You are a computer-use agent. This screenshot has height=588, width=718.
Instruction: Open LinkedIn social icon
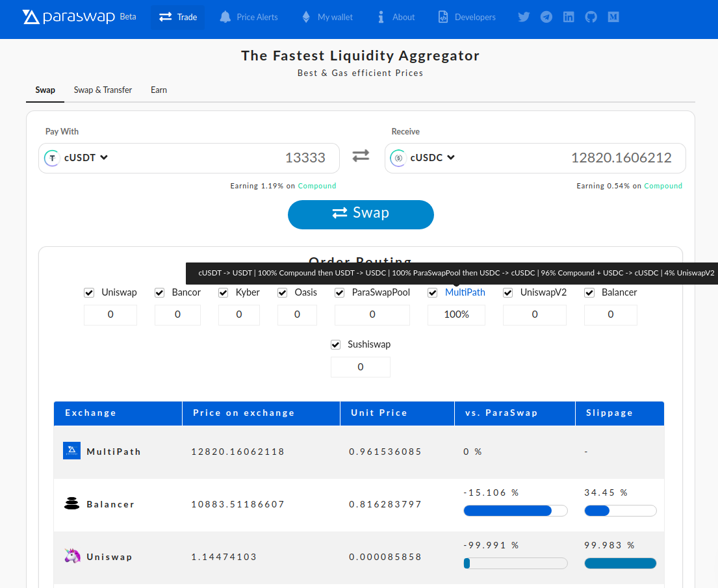point(569,17)
